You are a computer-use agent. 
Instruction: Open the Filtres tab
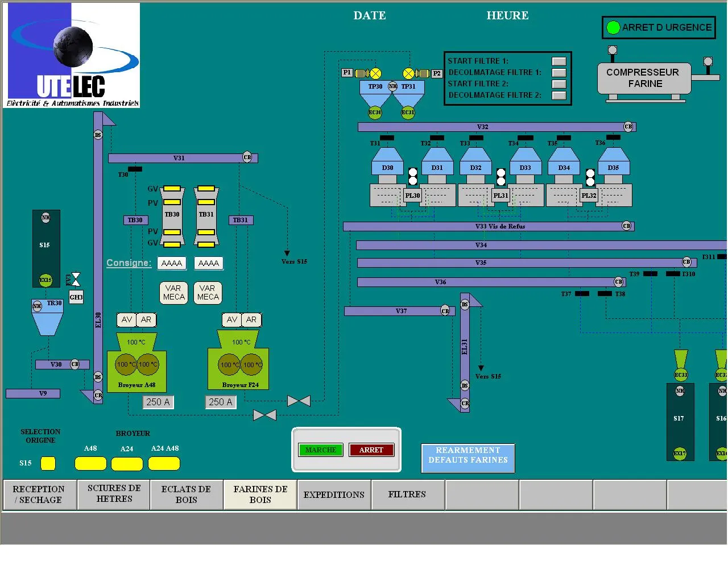407,494
